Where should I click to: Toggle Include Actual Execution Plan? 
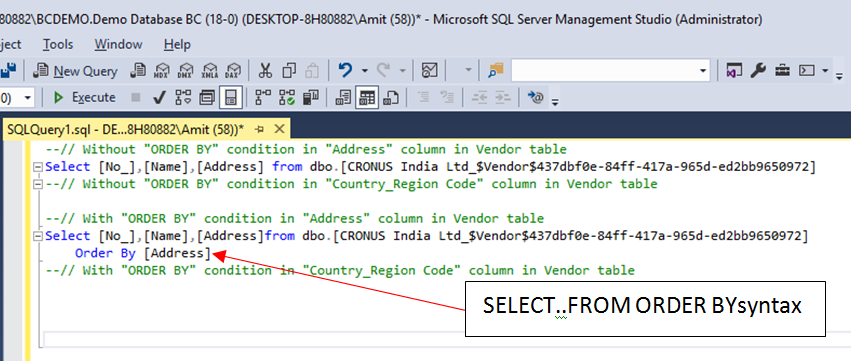pyautogui.click(x=263, y=98)
